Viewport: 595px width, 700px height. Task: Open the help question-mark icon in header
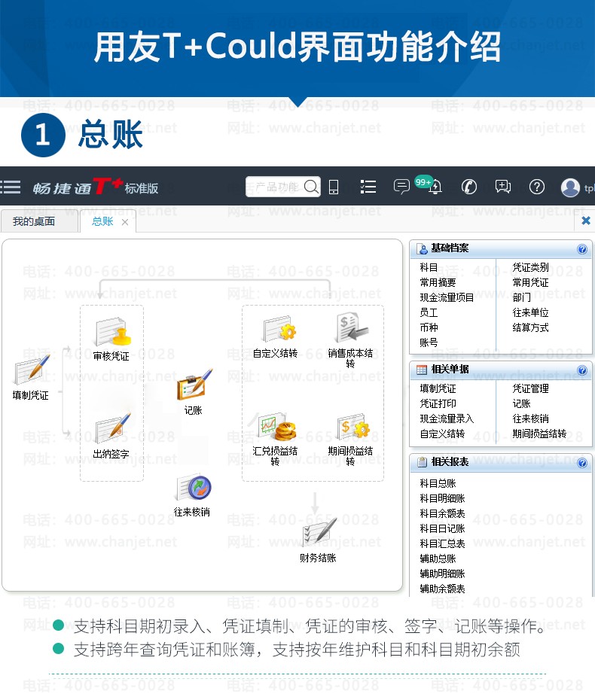tap(536, 187)
